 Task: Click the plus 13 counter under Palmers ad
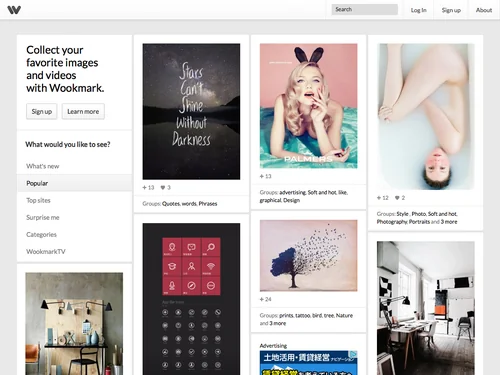click(266, 176)
